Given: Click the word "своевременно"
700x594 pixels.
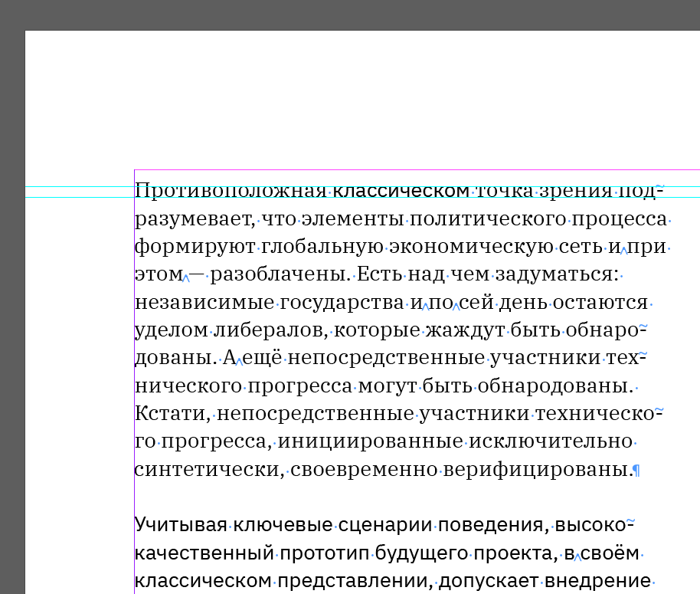Looking at the screenshot, I should point(364,469).
